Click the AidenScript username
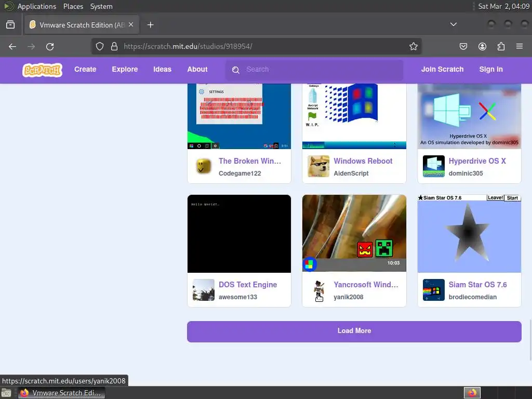532x399 pixels. click(351, 174)
